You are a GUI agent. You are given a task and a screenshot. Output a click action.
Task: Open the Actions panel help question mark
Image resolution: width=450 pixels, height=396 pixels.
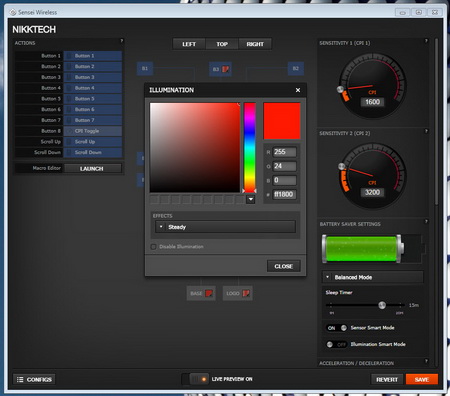[121, 41]
